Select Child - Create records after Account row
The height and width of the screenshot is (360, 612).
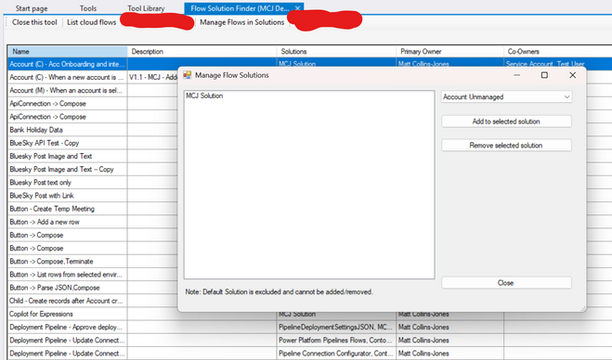(68, 301)
